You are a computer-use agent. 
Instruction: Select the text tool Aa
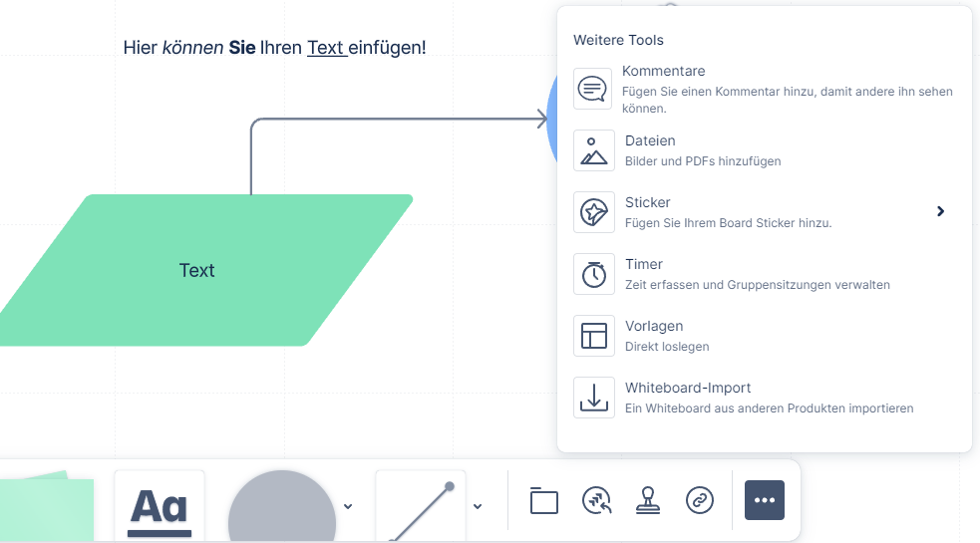pos(160,507)
